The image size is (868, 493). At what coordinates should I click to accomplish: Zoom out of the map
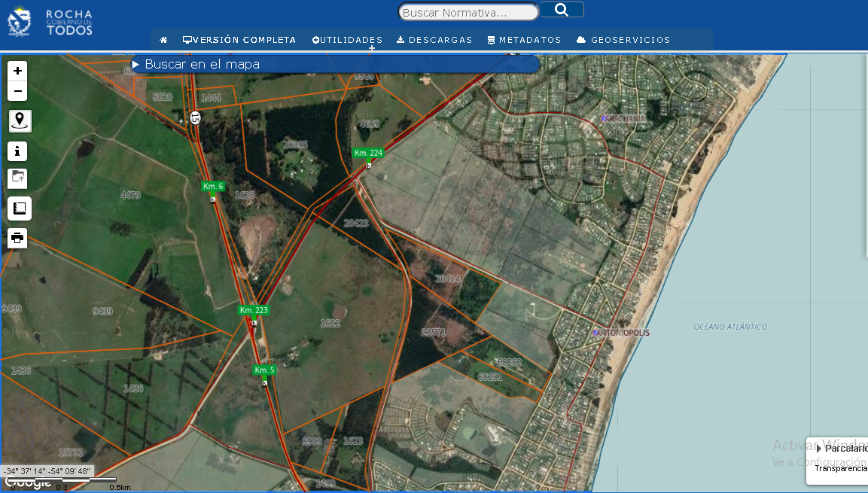[x=18, y=92]
